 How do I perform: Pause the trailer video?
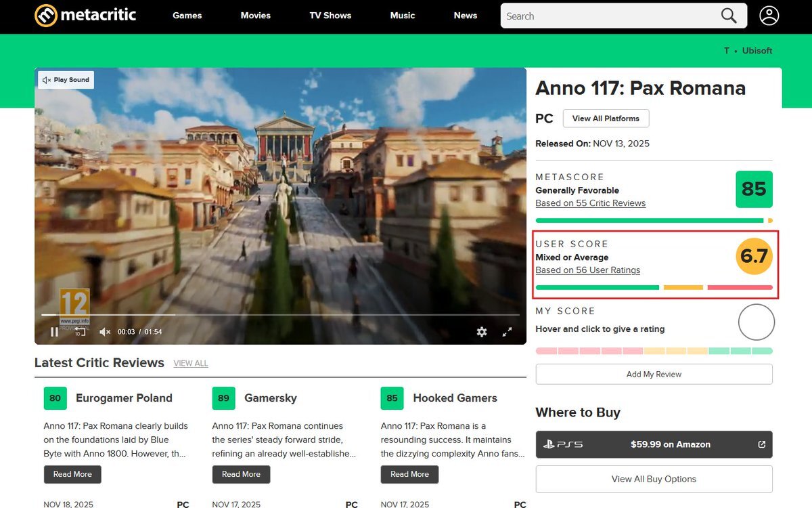coord(54,332)
